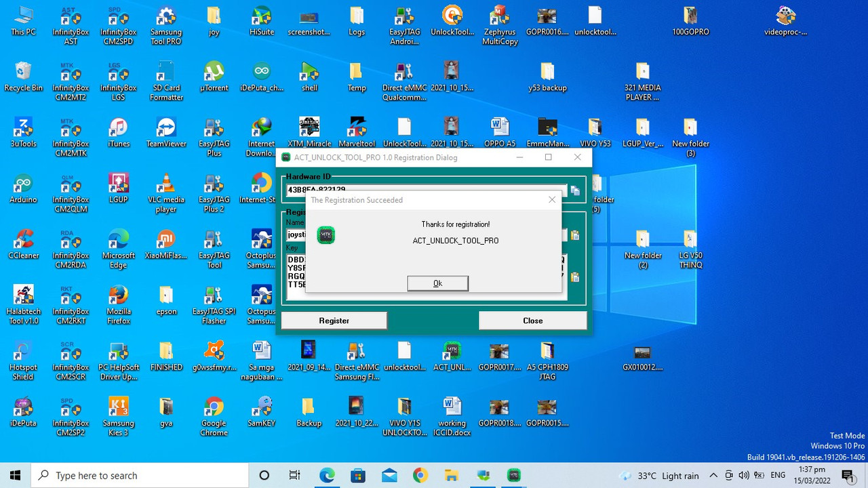Select the PC HelpSoft Driver Updater icon

click(x=118, y=361)
